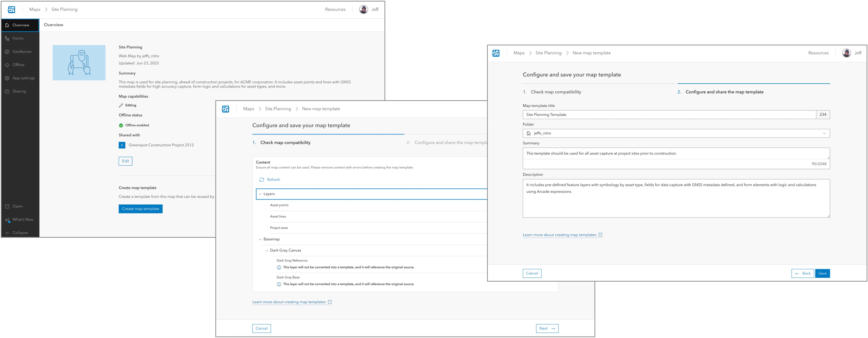The height and width of the screenshot is (338, 868).
Task: Click the Forms sidebar icon
Action: 7,39
